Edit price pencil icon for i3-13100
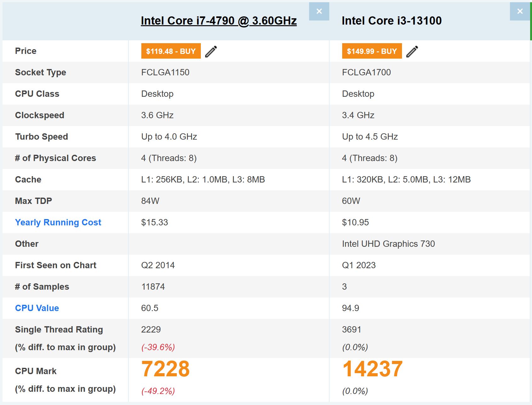Screen dimensions: 532x405 pyautogui.click(x=412, y=51)
